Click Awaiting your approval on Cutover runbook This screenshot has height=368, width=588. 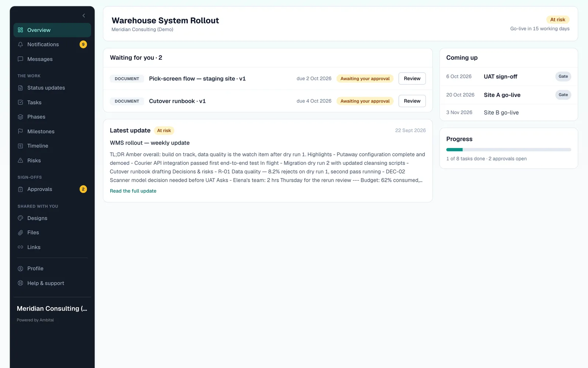pos(365,101)
